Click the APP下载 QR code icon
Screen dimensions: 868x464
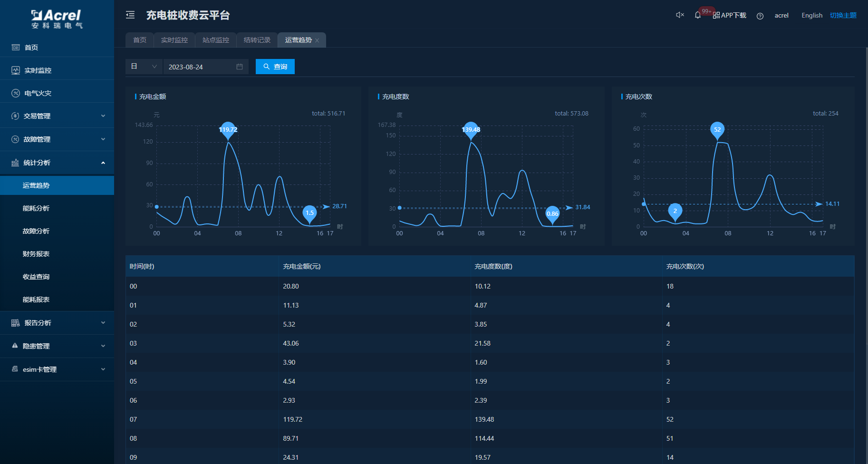pyautogui.click(x=716, y=16)
